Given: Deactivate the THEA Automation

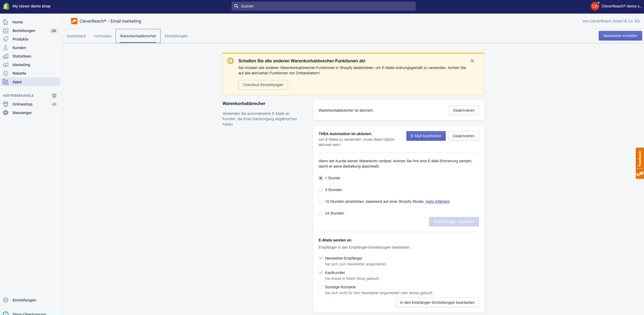Looking at the screenshot, I should 464,136.
